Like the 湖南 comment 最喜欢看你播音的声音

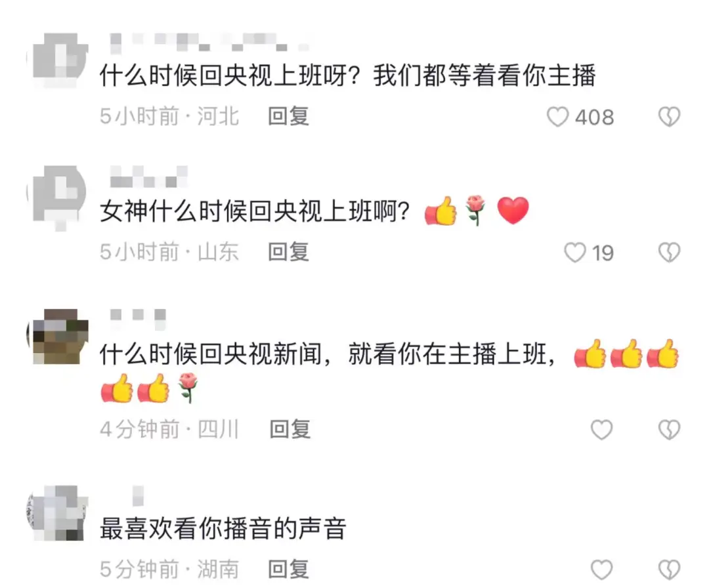click(602, 570)
